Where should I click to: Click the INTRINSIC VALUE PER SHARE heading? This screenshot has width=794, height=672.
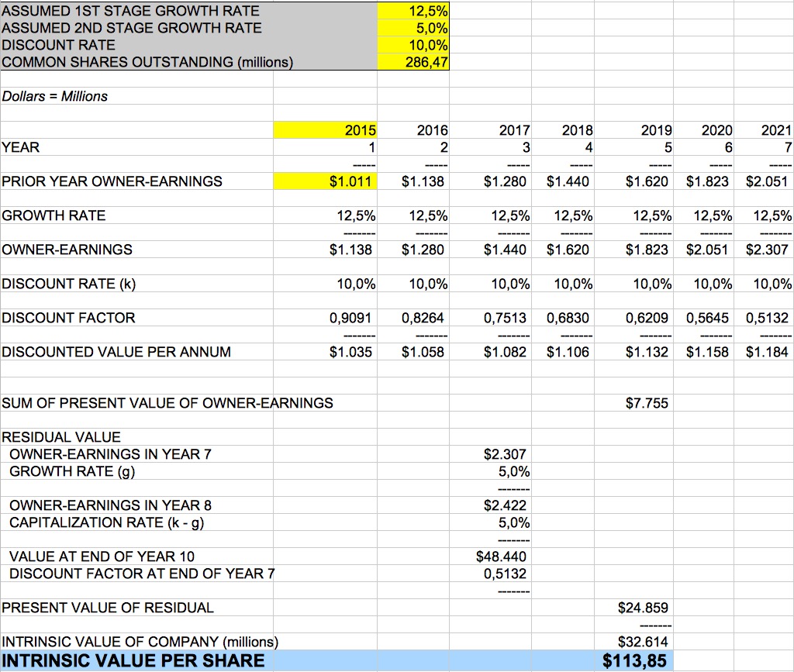[x=133, y=661]
